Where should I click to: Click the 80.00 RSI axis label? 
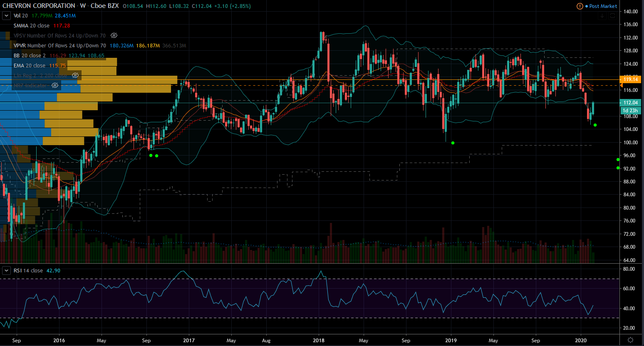pos(629,269)
